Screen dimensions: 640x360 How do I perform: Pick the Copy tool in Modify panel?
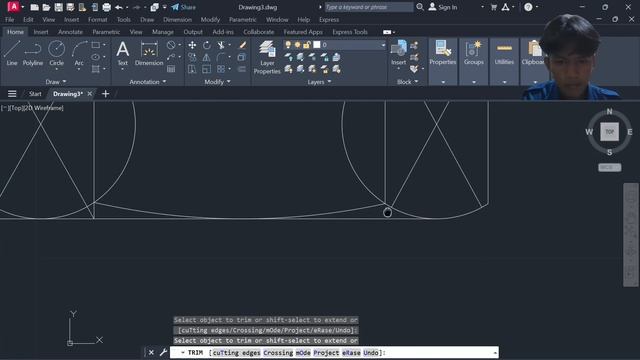click(x=192, y=57)
